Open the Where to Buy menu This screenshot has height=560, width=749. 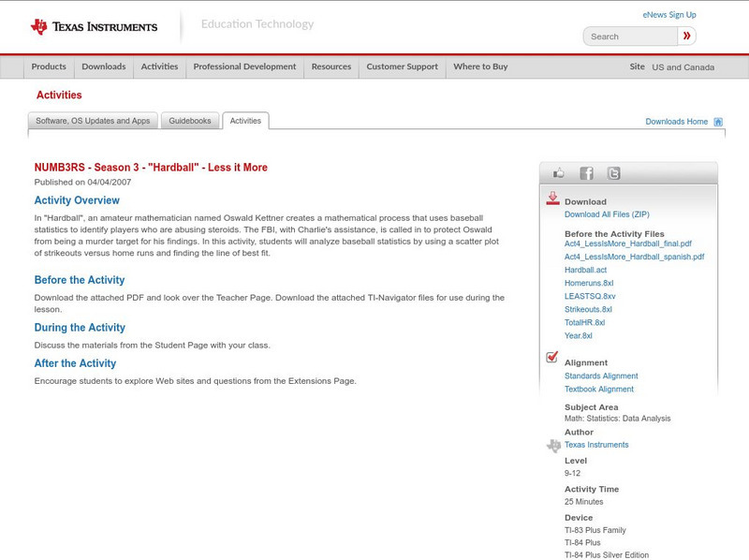[480, 66]
